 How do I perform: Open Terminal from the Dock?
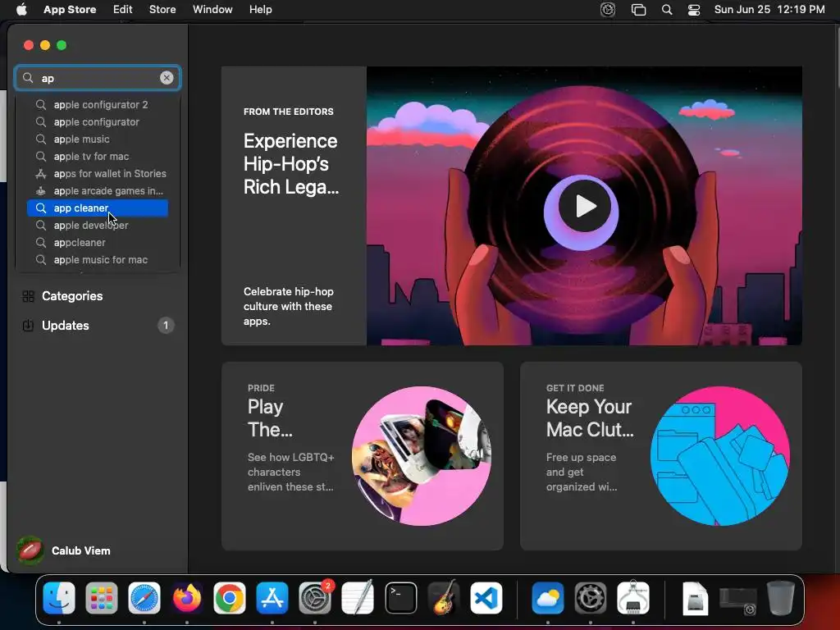click(400, 598)
